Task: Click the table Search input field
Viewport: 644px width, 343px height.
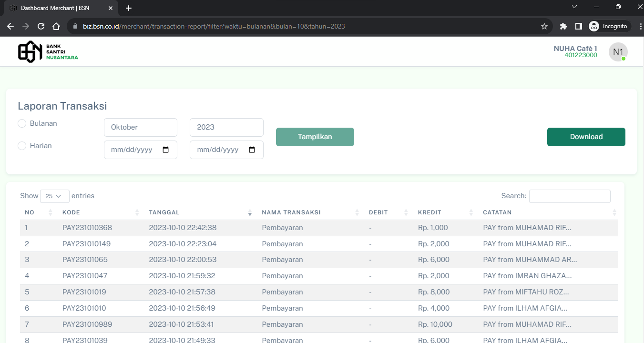Action: pyautogui.click(x=569, y=196)
